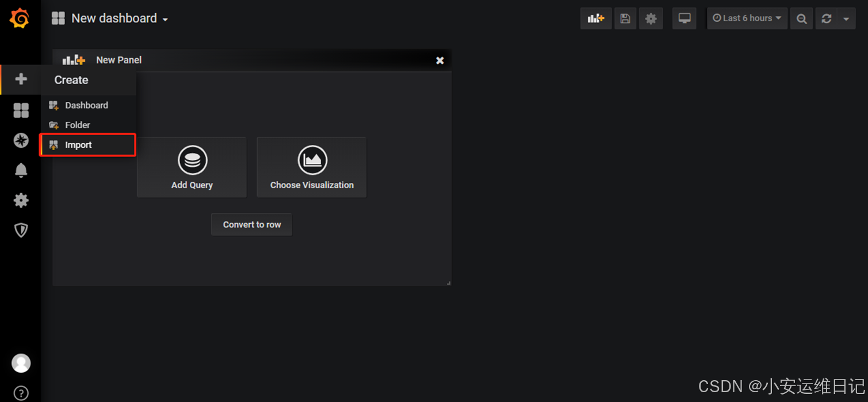Open the Dashboards grid icon in sidebar
Screen dimensions: 868x402
(21, 110)
